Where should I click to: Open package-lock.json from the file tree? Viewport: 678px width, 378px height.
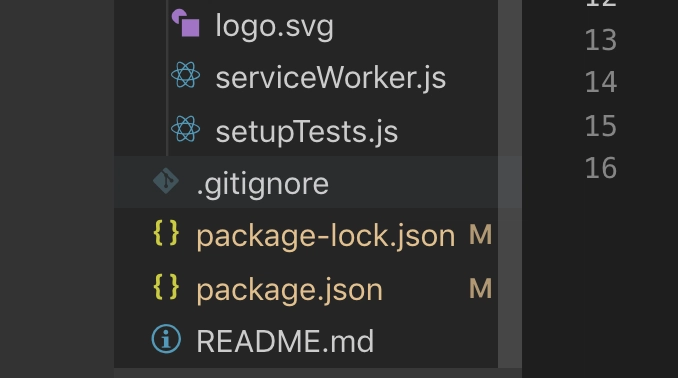point(326,237)
